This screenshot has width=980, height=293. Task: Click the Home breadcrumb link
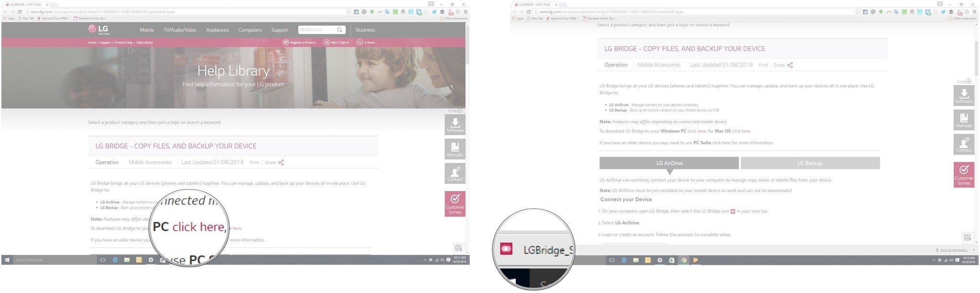[x=92, y=43]
